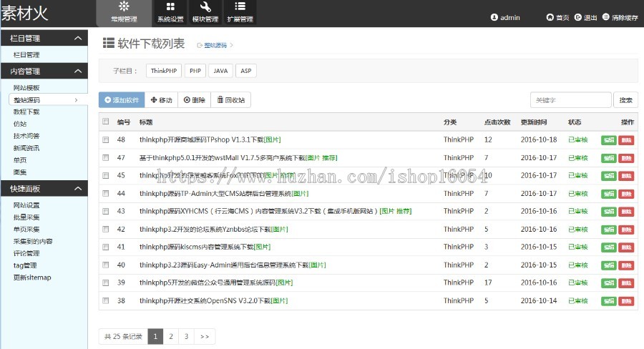Check the checkbox for row 38

106,300
